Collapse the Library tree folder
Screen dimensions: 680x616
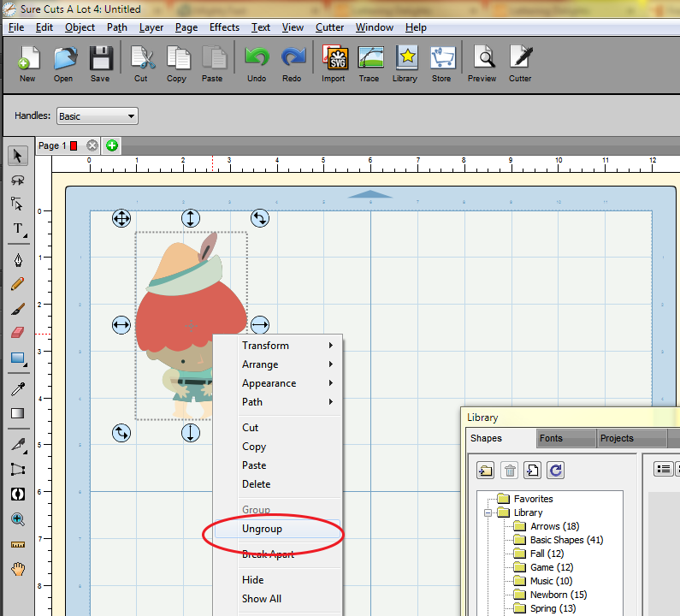click(x=488, y=512)
